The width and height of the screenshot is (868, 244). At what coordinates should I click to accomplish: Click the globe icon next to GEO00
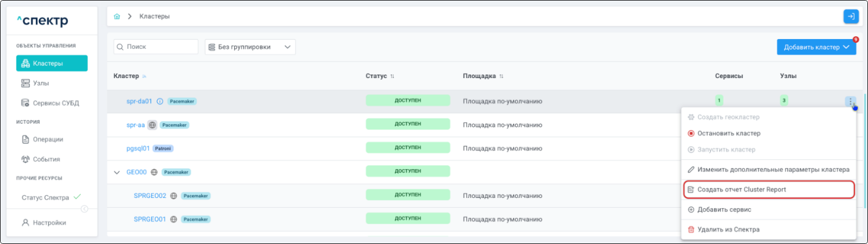[x=154, y=173]
